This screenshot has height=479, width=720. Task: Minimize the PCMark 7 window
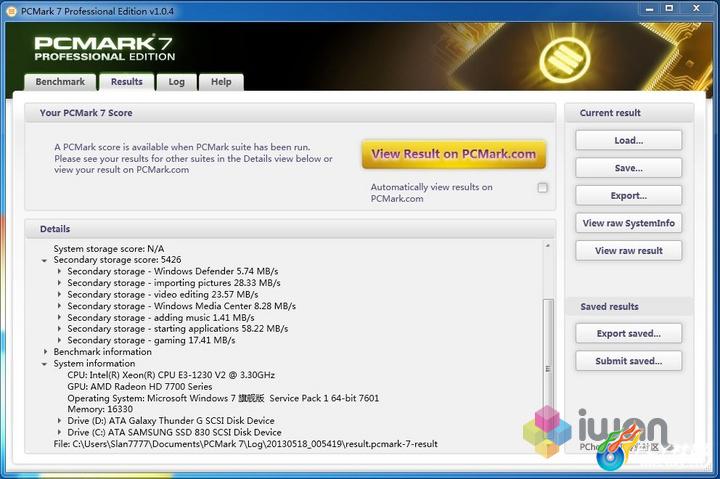tap(649, 9)
